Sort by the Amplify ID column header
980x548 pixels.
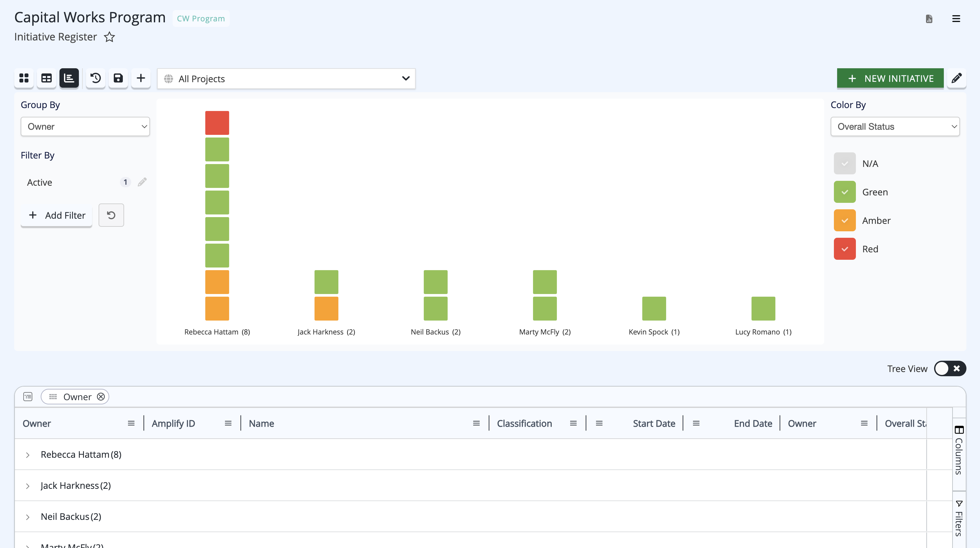point(173,423)
